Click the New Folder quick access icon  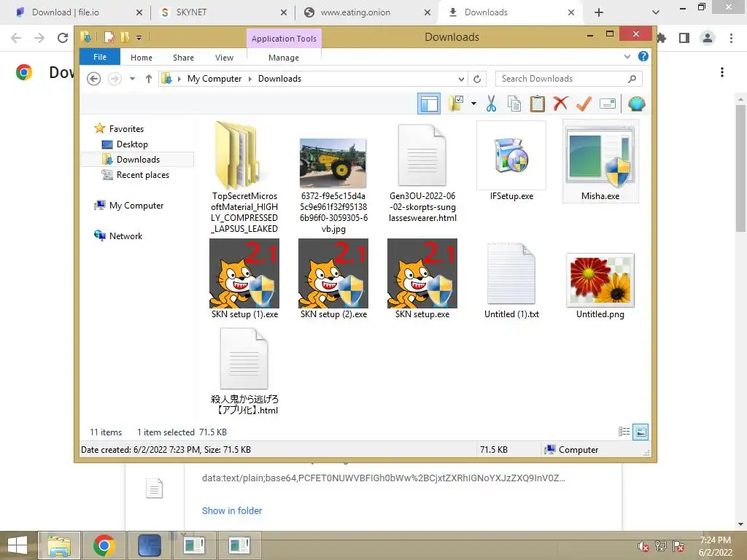click(125, 37)
